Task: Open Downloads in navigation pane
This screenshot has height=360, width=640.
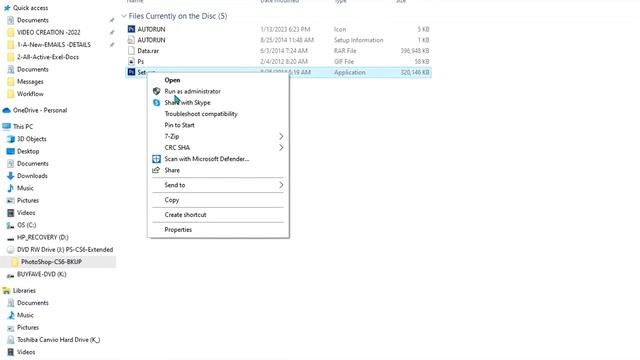Action: 32,176
